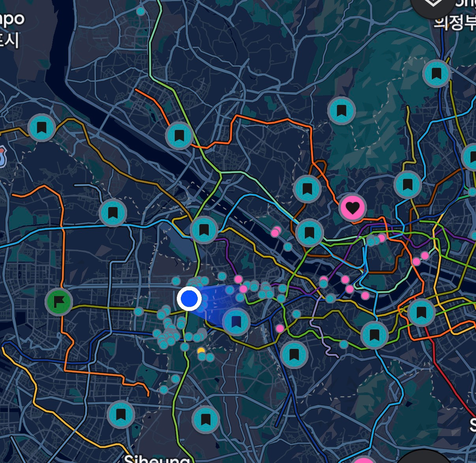Tap the blue current location dot
This screenshot has height=463, width=476.
tap(189, 299)
